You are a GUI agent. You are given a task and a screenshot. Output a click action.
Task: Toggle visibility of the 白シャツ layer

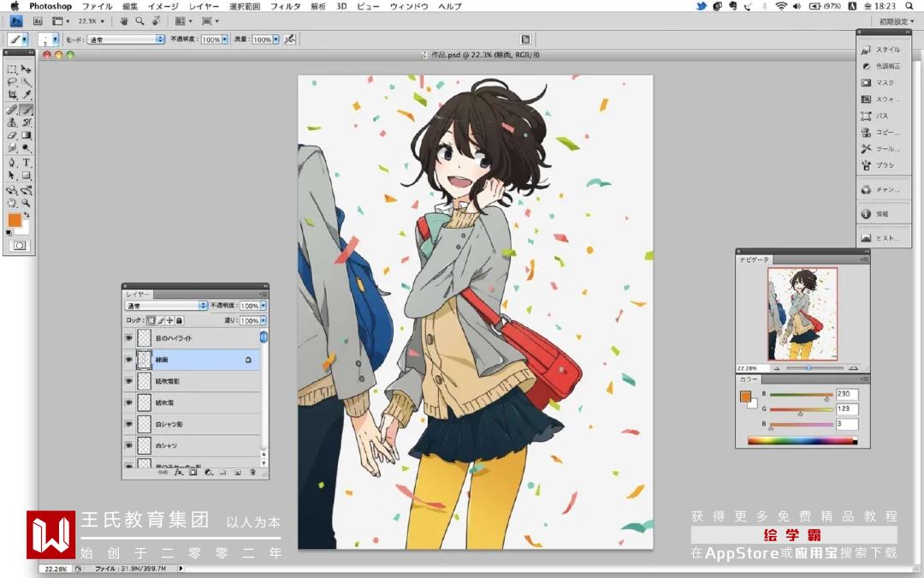(x=128, y=445)
